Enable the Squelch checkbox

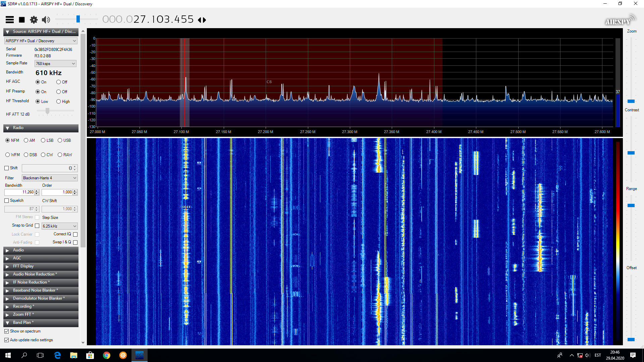(7, 200)
